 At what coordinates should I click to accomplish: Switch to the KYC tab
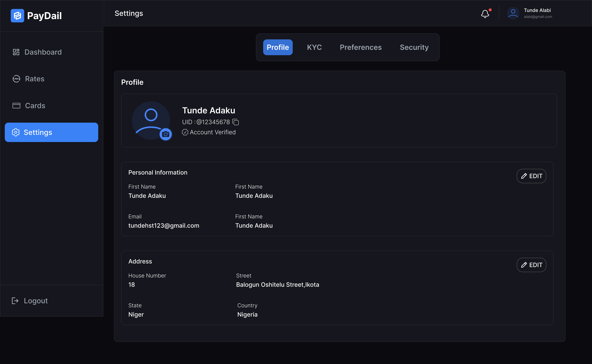pos(314,47)
